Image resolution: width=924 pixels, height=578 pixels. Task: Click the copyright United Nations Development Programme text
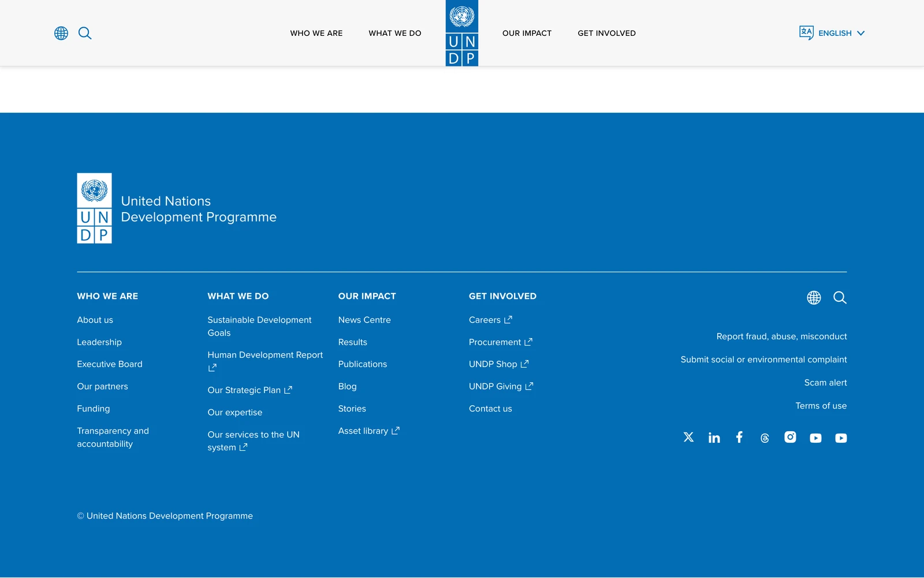tap(165, 516)
